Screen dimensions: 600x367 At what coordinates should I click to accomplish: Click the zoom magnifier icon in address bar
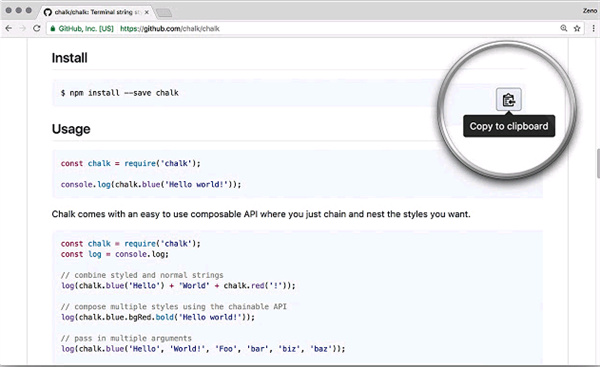[x=564, y=28]
